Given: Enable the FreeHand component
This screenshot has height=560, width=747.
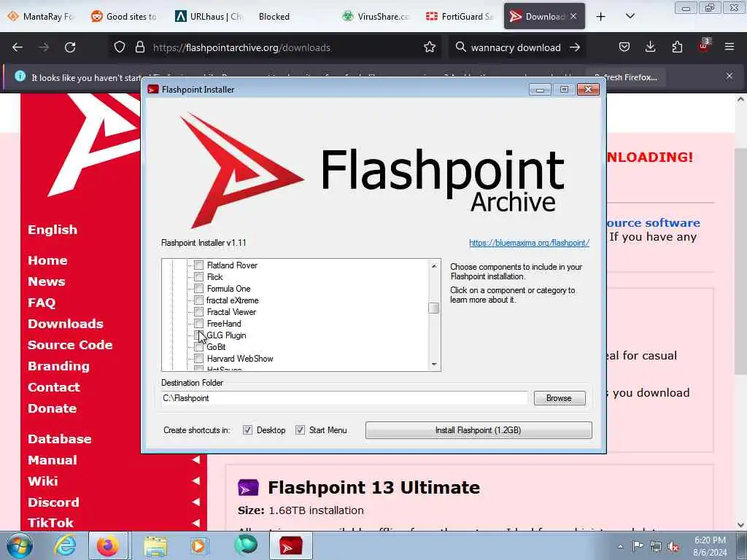Looking at the screenshot, I should pyautogui.click(x=198, y=323).
